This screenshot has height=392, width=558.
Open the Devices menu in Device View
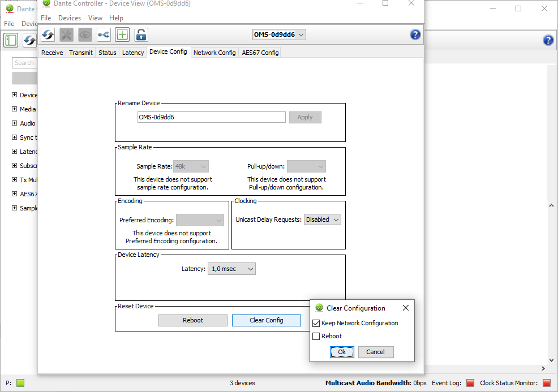[x=70, y=18]
